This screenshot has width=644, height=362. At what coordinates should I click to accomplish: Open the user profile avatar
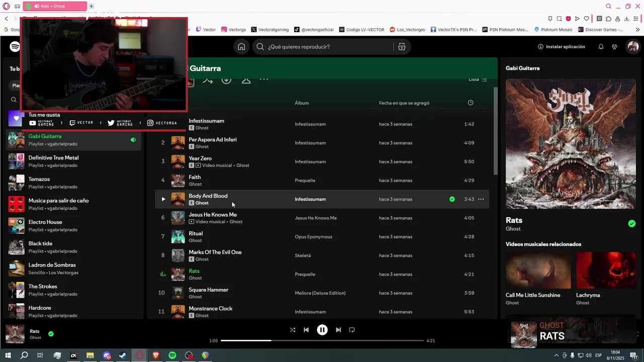[633, 47]
